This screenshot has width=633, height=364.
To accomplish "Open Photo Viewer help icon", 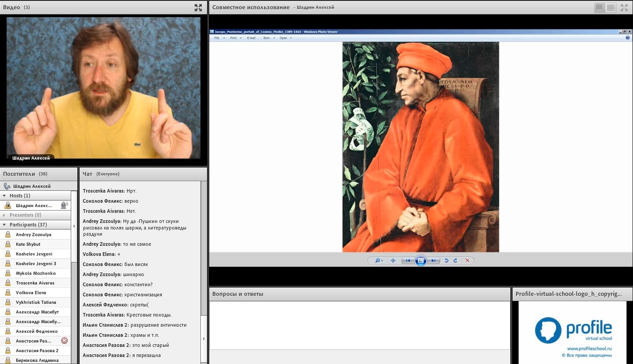I will (x=628, y=38).
